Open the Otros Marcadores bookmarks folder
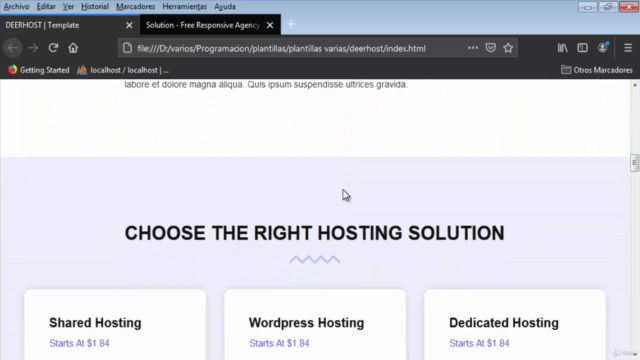Image resolution: width=640 pixels, height=360 pixels. pos(596,70)
